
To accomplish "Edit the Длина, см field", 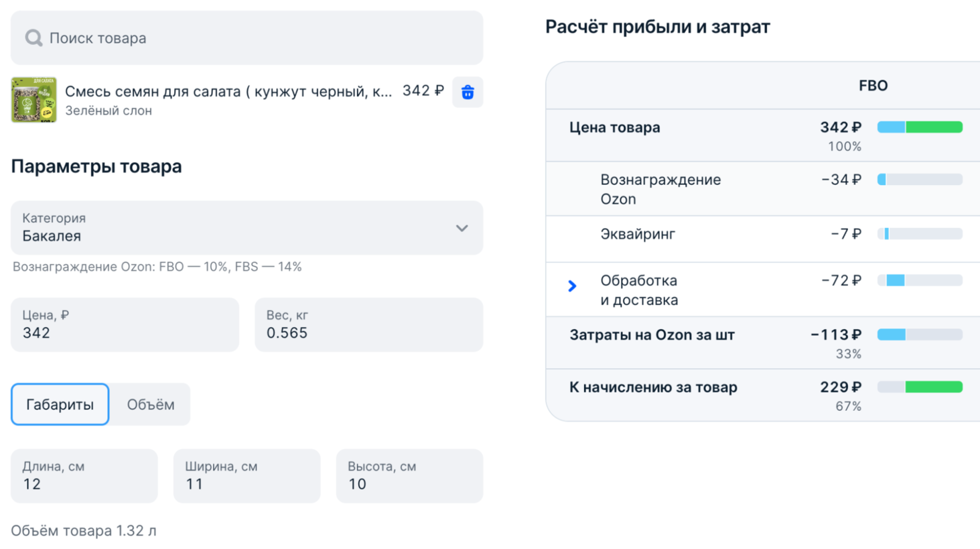I will pyautogui.click(x=84, y=476).
